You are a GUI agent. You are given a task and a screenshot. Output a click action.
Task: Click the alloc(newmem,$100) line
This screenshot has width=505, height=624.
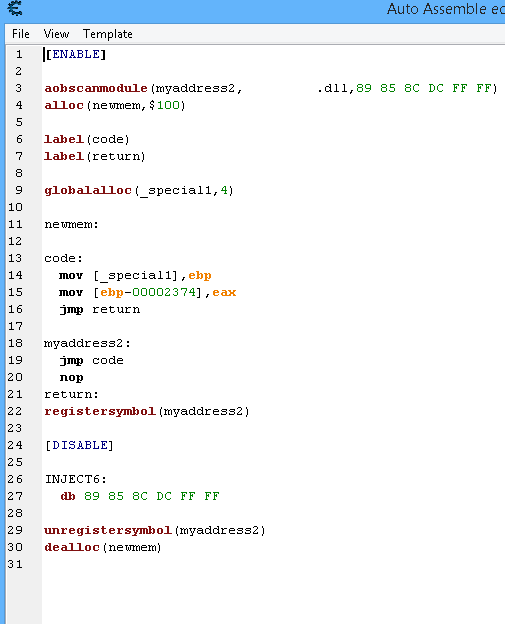pyautogui.click(x=115, y=105)
